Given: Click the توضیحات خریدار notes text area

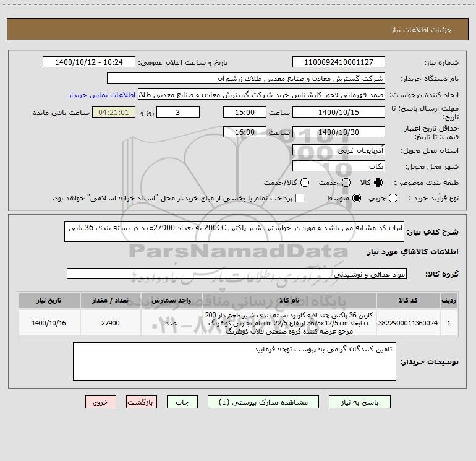Looking at the screenshot, I should pyautogui.click(x=234, y=361).
